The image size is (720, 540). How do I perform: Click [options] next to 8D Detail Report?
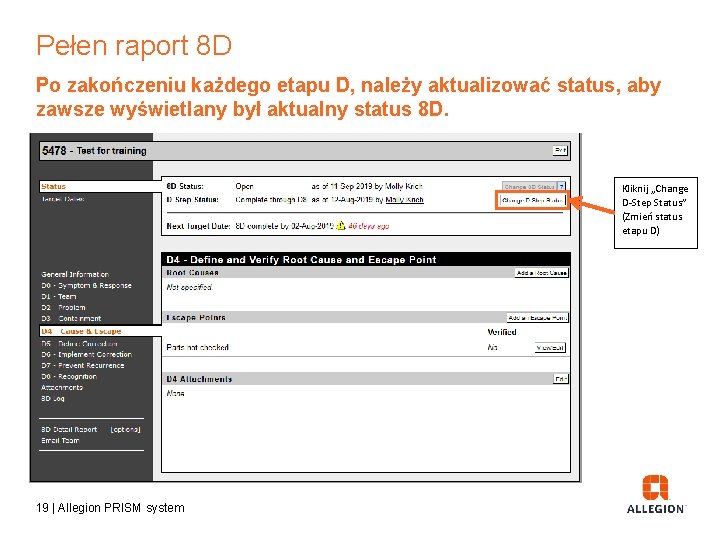(x=125, y=429)
